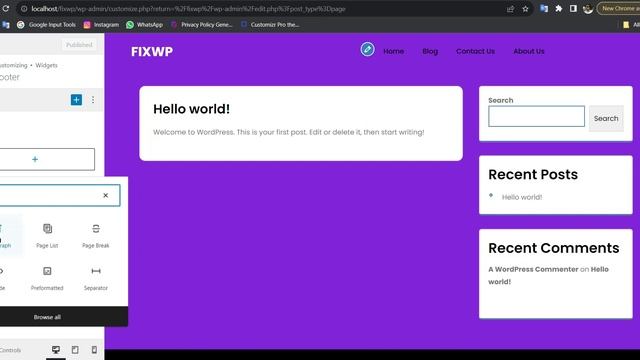The width and height of the screenshot is (640, 360).
Task: Click the site information icon in address bar
Action: [24, 9]
